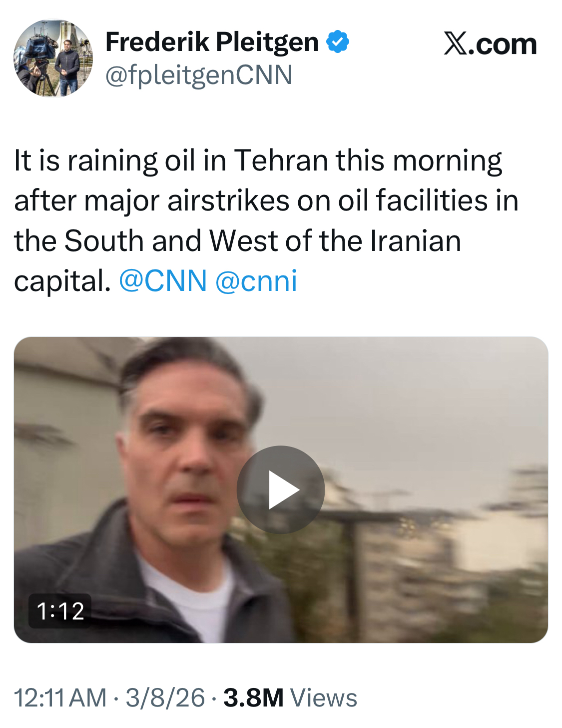This screenshot has width=562, height=728.
Task: Click the 3.8M view count
Action: tap(253, 698)
